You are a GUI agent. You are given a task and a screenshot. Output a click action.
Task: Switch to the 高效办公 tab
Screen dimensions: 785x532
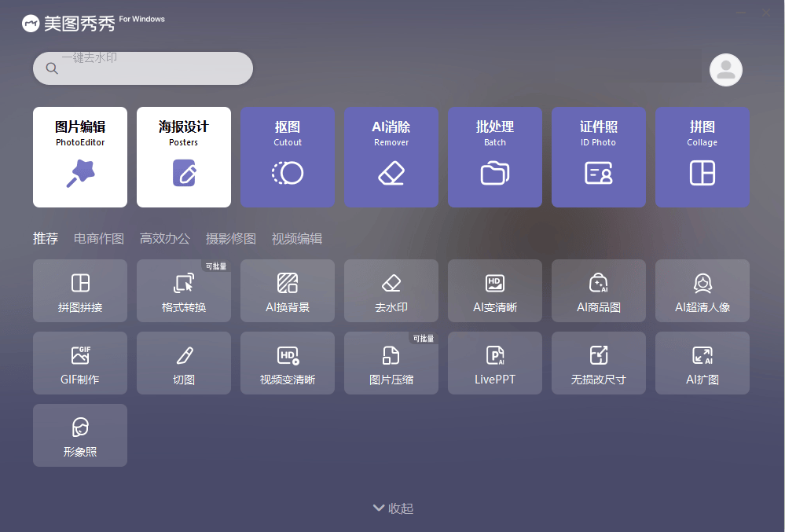click(165, 238)
